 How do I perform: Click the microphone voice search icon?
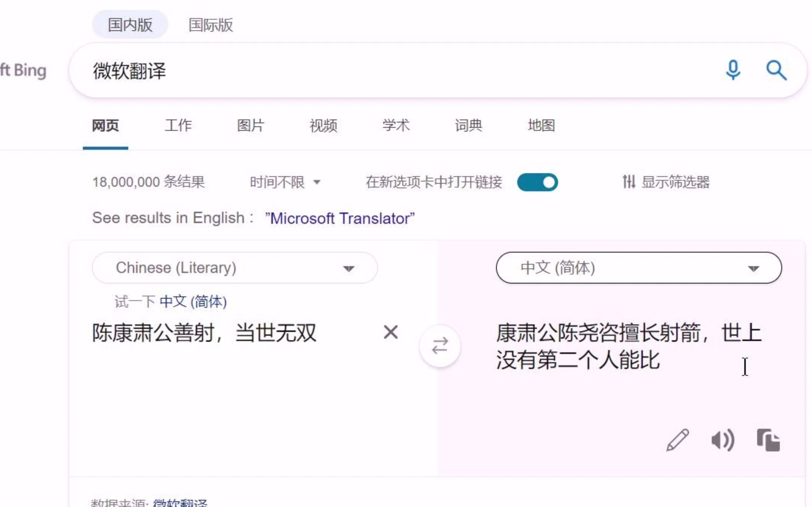(x=733, y=70)
